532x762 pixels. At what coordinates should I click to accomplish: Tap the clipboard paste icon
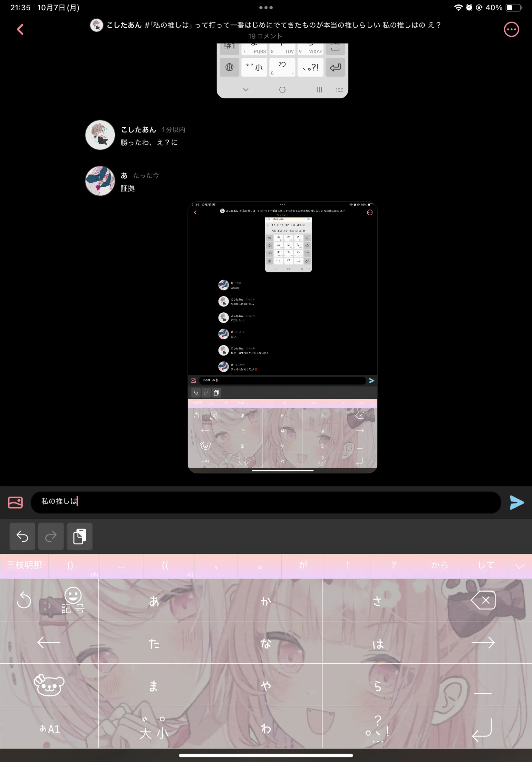pos(80,536)
